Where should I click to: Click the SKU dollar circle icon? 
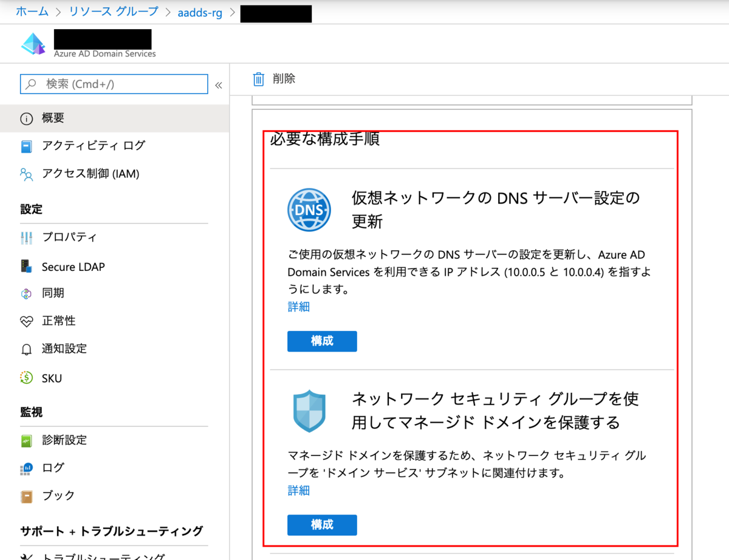[26, 378]
